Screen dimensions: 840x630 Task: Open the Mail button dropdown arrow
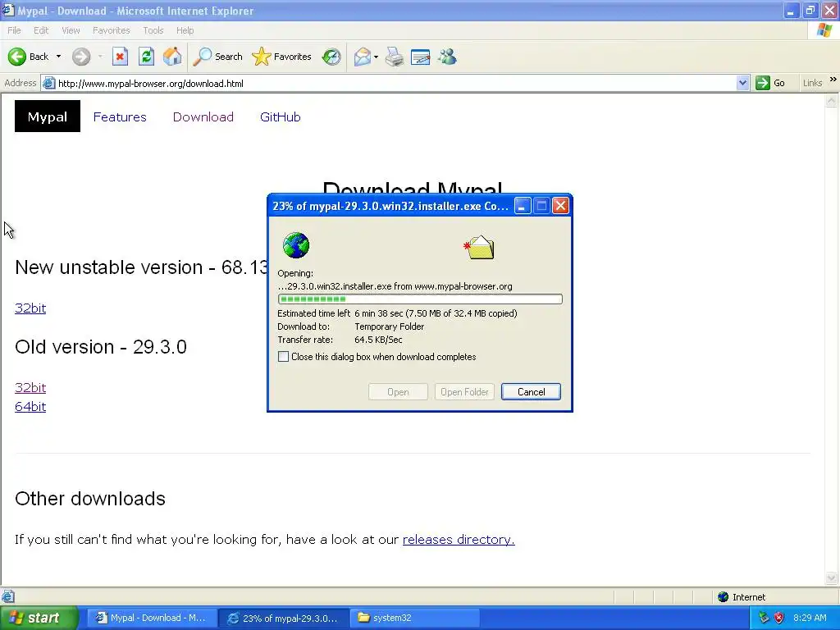coord(376,57)
